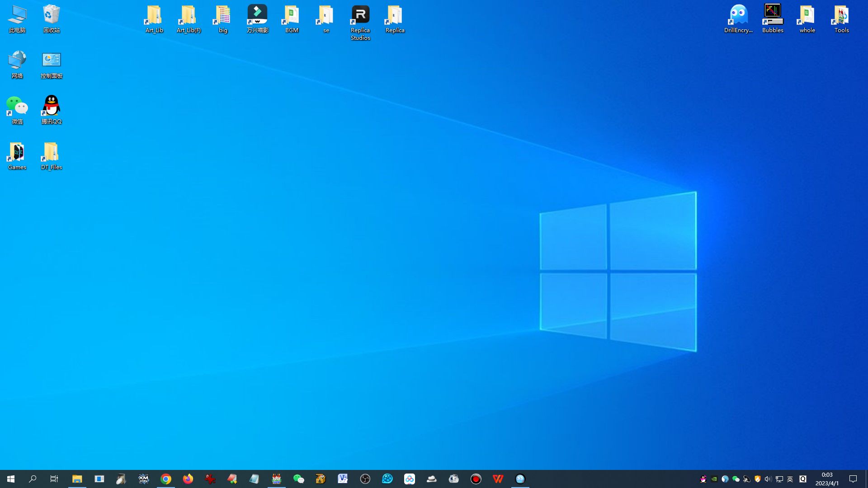Click the Recycle Bin (回收站) icon
This screenshot has width=868, height=488.
pyautogui.click(x=52, y=19)
